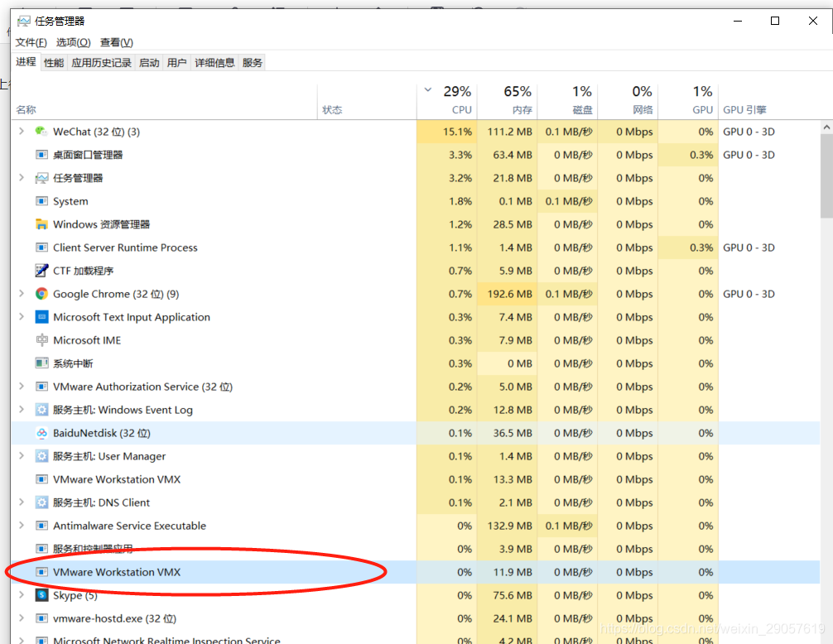Sort by the 内存 column header

coord(508,100)
